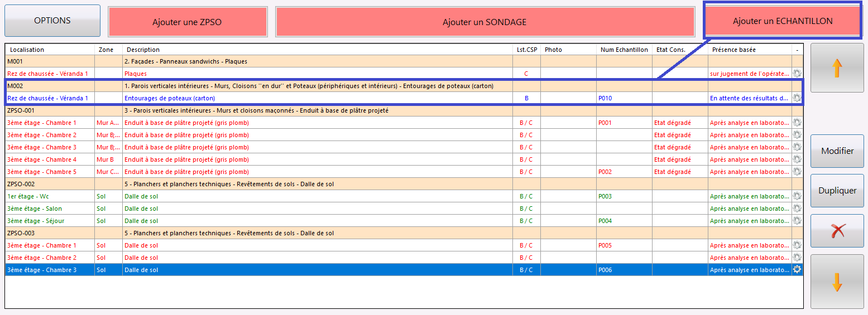Move selected row up with orange arrow

837,68
